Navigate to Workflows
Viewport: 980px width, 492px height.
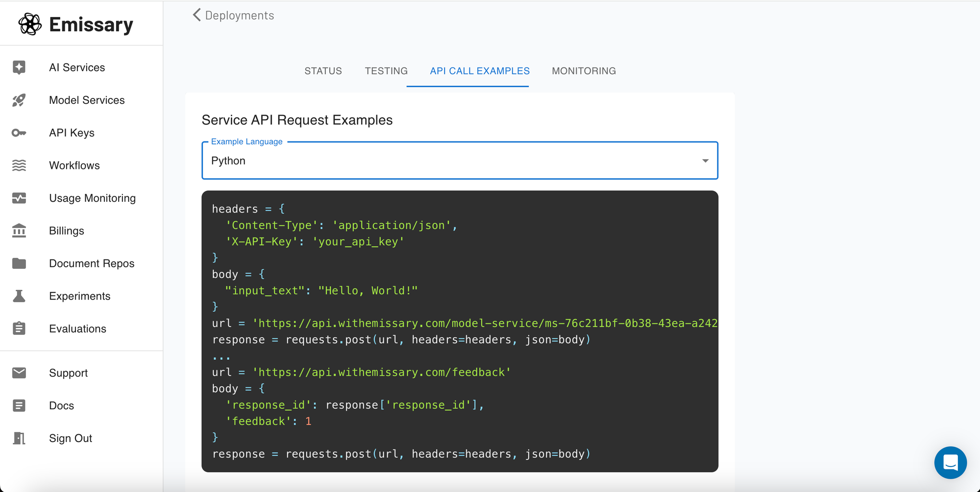click(74, 165)
